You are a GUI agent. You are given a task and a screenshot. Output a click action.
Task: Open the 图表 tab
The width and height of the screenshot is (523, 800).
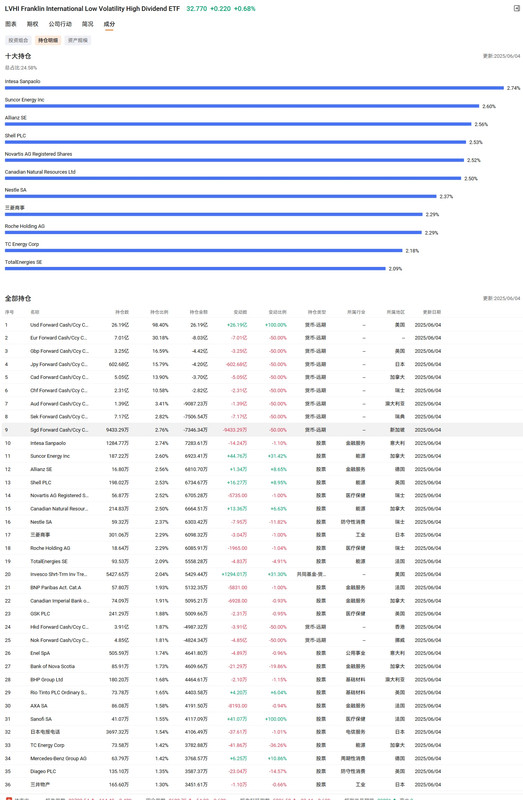click(11, 24)
